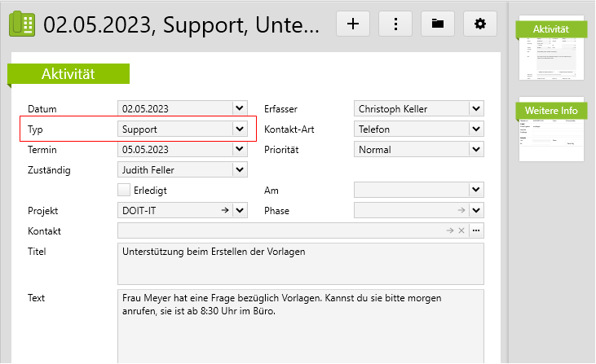
Task: Open Kontakt lookup with ellipsis button
Action: pyautogui.click(x=476, y=231)
